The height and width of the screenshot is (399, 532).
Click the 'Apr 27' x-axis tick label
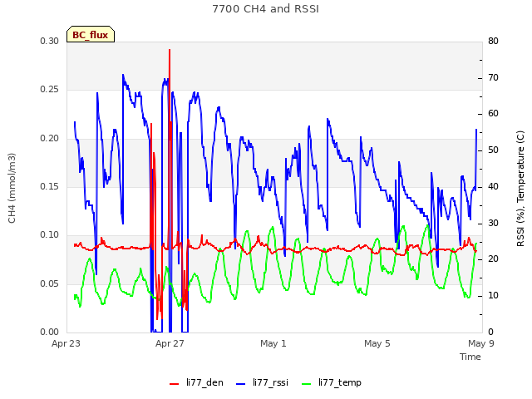pyautogui.click(x=170, y=343)
